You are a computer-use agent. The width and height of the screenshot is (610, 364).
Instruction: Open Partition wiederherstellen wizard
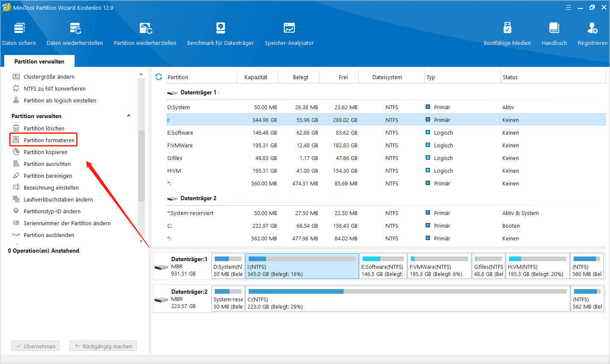(145, 34)
